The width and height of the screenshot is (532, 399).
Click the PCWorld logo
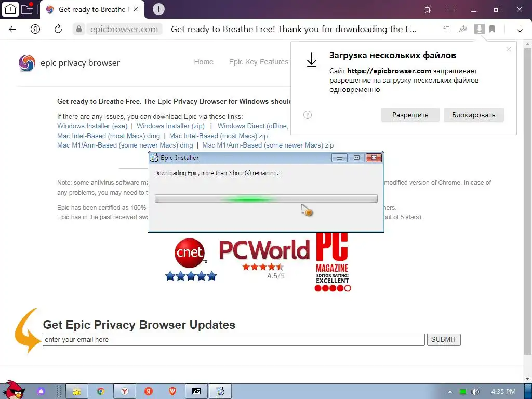tap(264, 250)
